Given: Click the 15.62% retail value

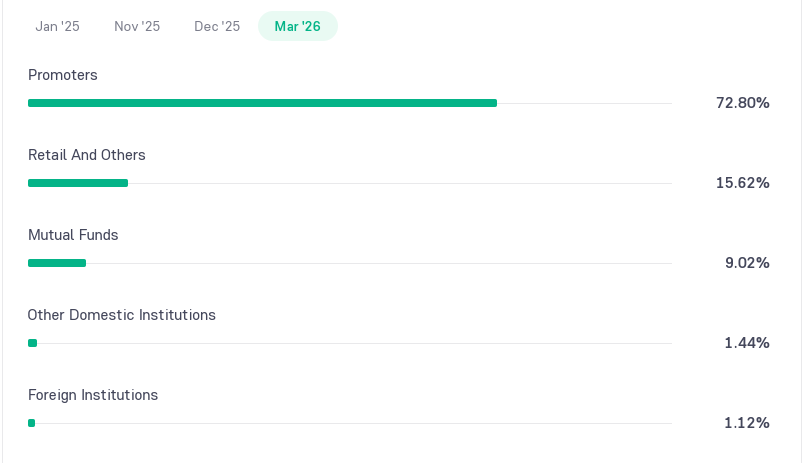Looking at the screenshot, I should [743, 183].
